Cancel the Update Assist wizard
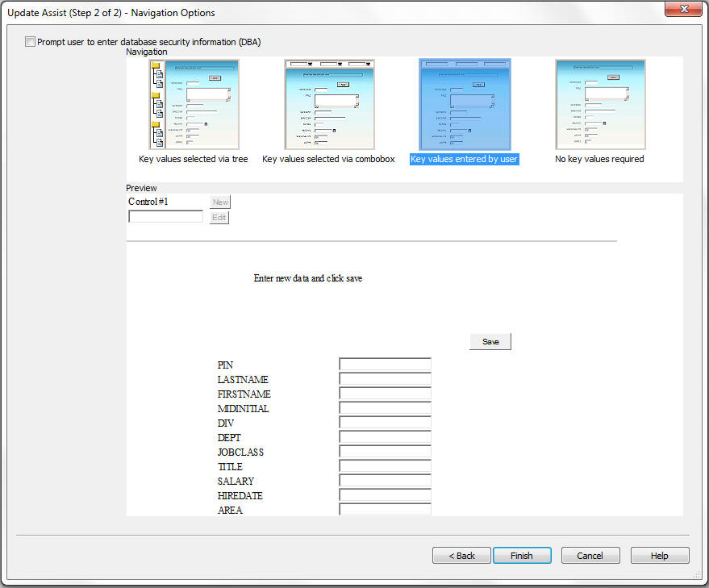The width and height of the screenshot is (709, 588). [590, 556]
